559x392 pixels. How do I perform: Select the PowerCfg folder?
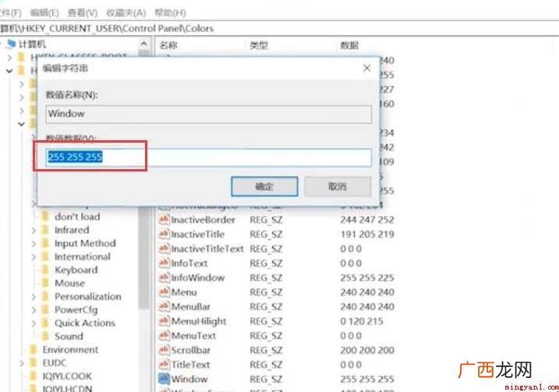coord(76,310)
